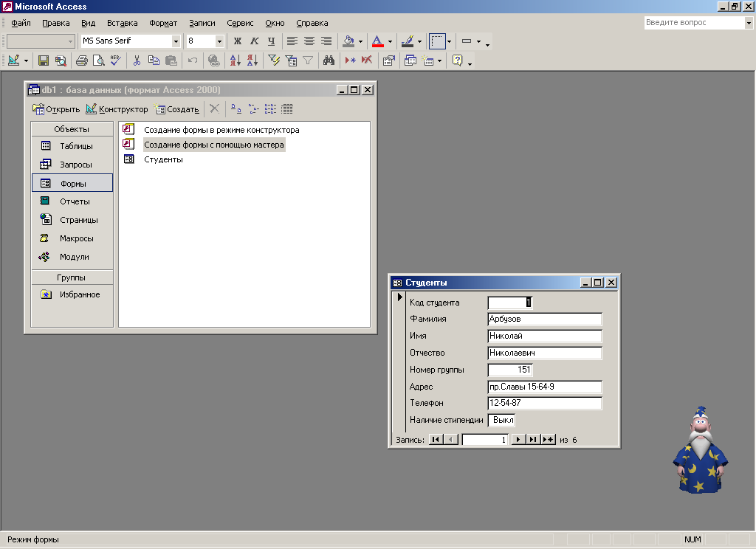Viewport: 756px width, 549px height.
Task: Toggle Bold (Ж) formatting
Action: pos(237,41)
